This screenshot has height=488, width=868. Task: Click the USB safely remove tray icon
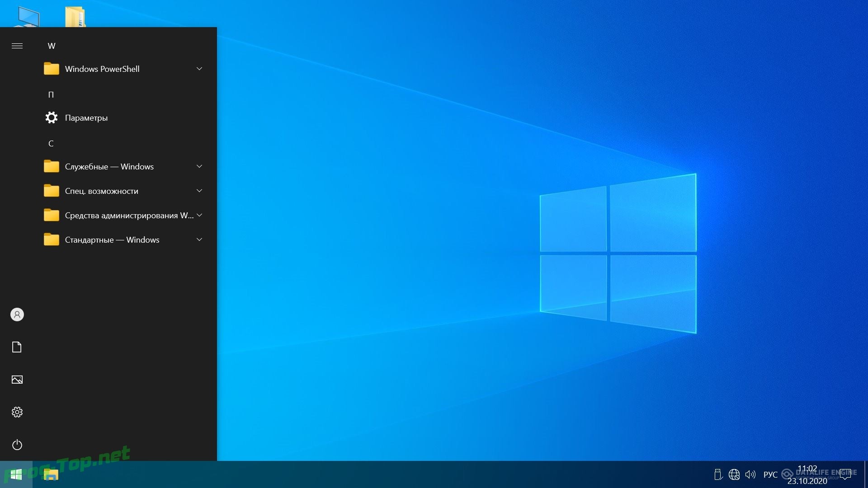[718, 474]
